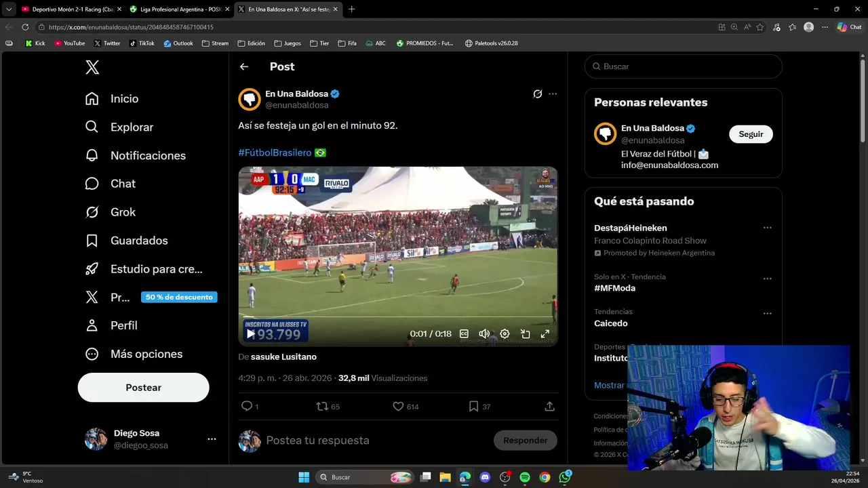Expand video to fullscreen
The height and width of the screenshot is (488, 868).
coord(545,334)
